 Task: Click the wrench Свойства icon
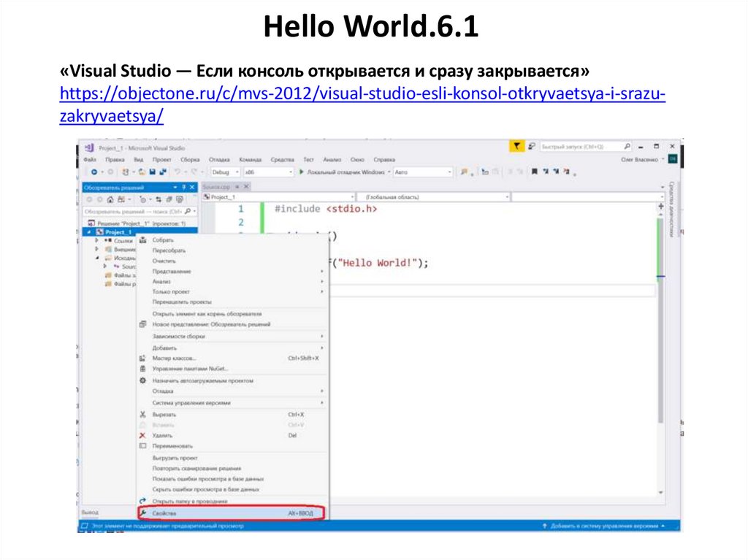pos(142,513)
